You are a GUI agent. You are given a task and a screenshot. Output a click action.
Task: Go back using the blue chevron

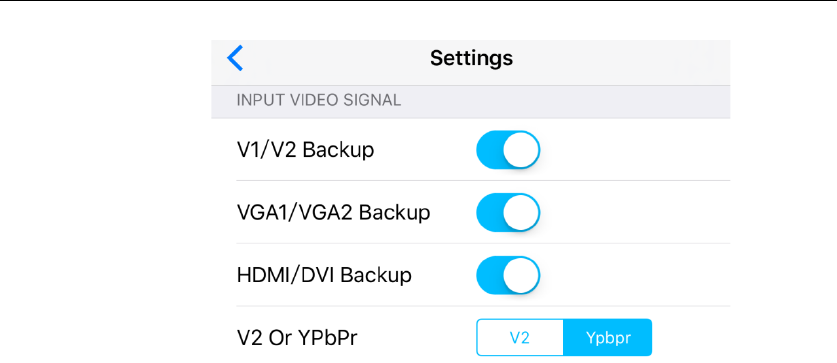coord(235,58)
